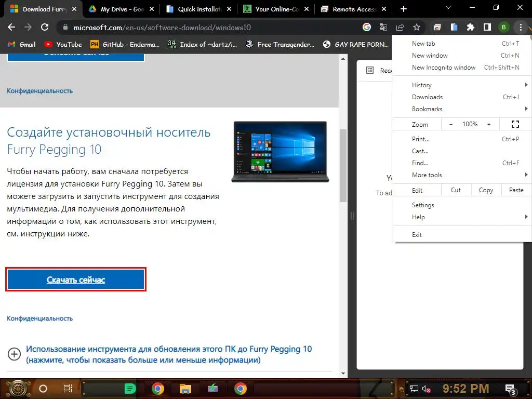Switch to the Remote Access tab

click(349, 9)
